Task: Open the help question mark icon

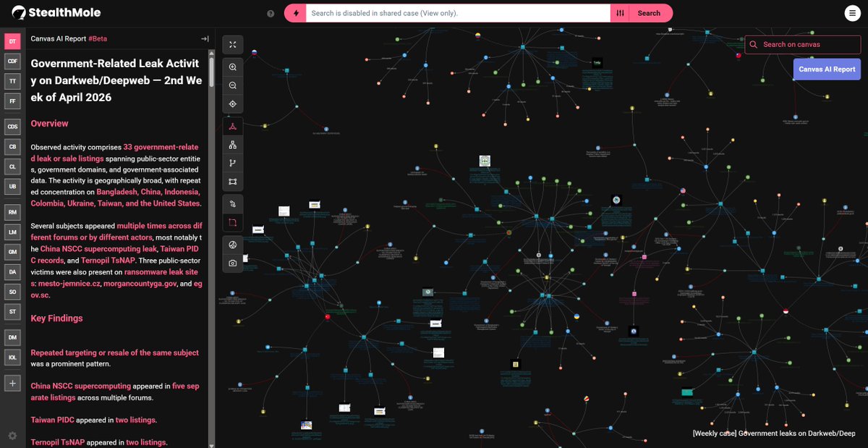Action: pyautogui.click(x=271, y=13)
